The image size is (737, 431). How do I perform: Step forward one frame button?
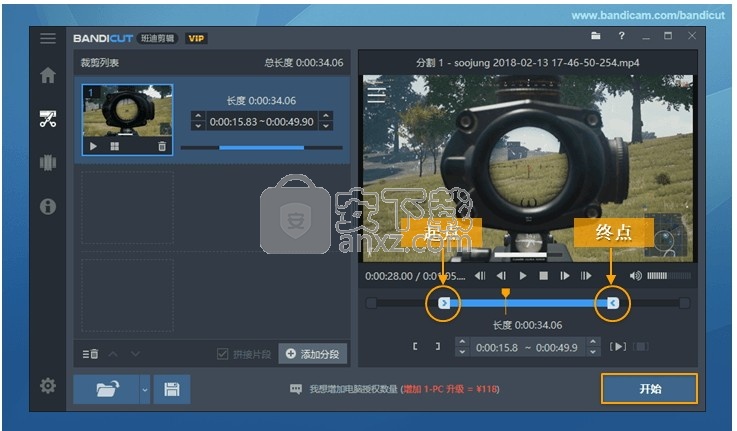coord(565,276)
